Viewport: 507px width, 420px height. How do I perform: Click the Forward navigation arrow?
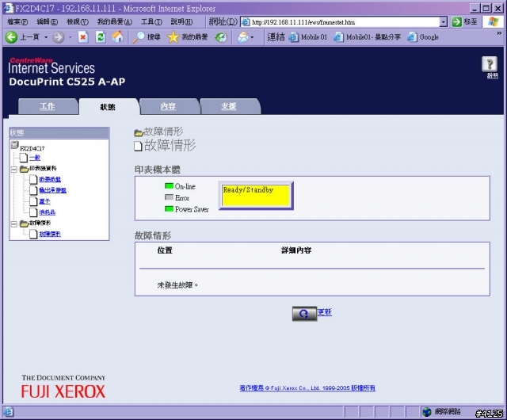pos(59,37)
